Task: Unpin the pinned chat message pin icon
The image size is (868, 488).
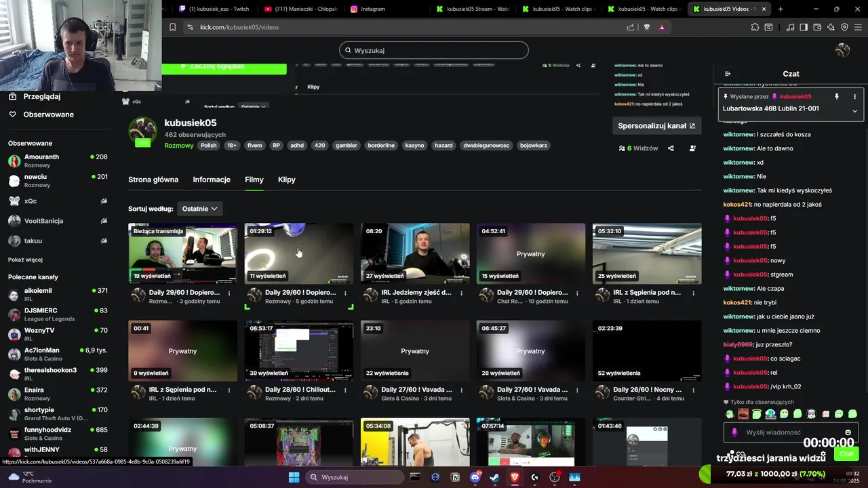Action: click(x=837, y=96)
